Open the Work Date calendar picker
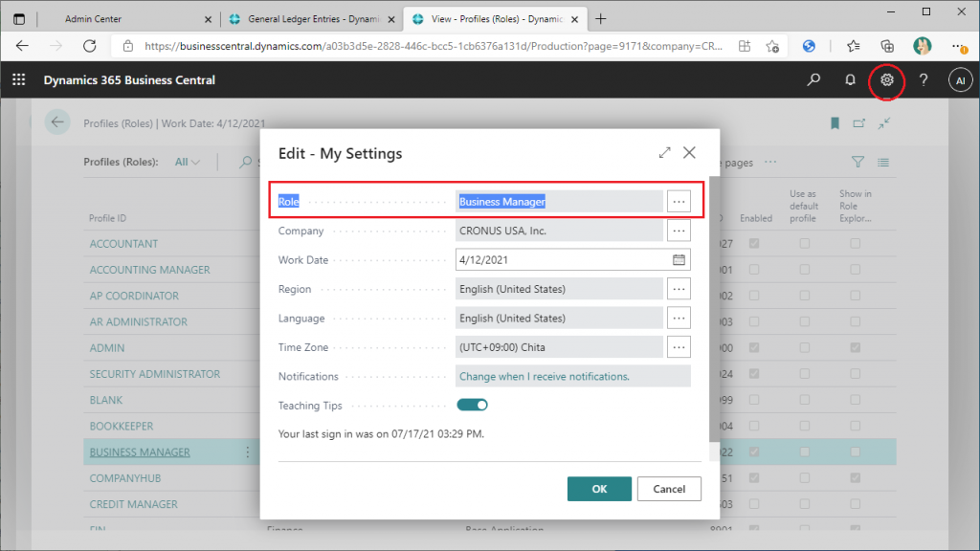This screenshot has width=980, height=551. pyautogui.click(x=679, y=260)
